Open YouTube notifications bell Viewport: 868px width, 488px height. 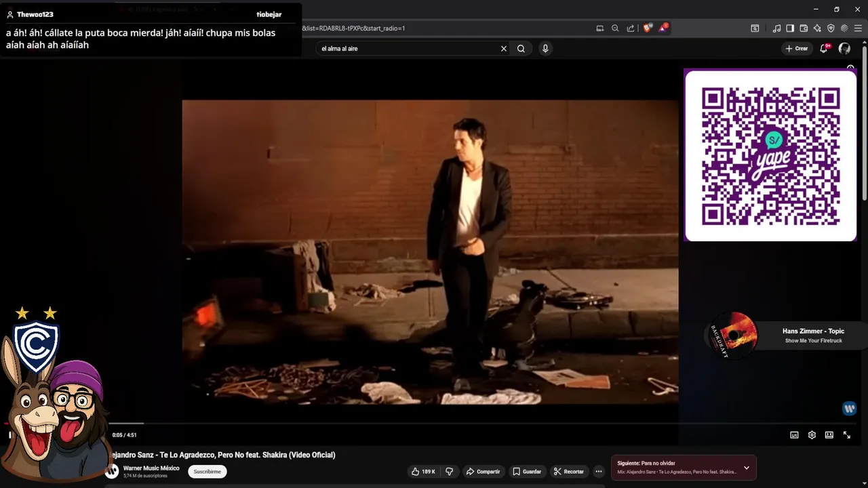tap(824, 49)
